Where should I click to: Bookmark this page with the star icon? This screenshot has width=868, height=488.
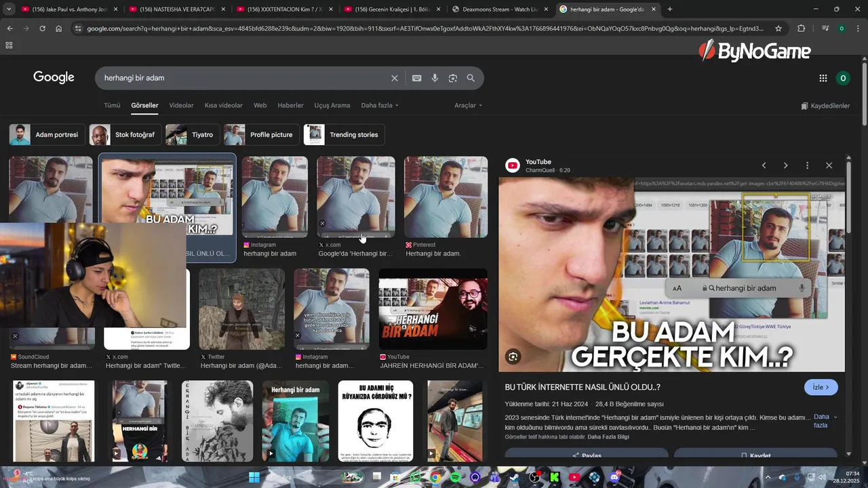(778, 28)
